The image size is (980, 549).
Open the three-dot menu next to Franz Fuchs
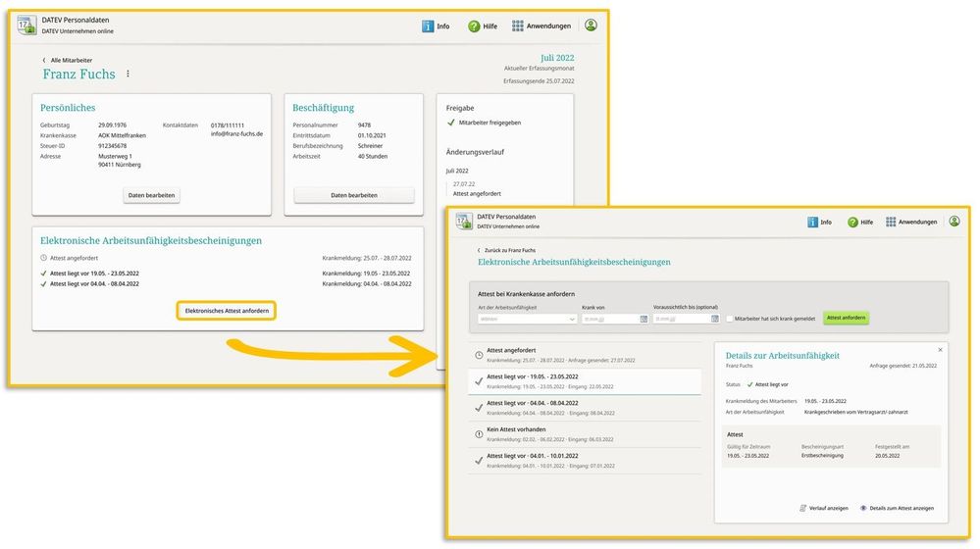[x=128, y=75]
